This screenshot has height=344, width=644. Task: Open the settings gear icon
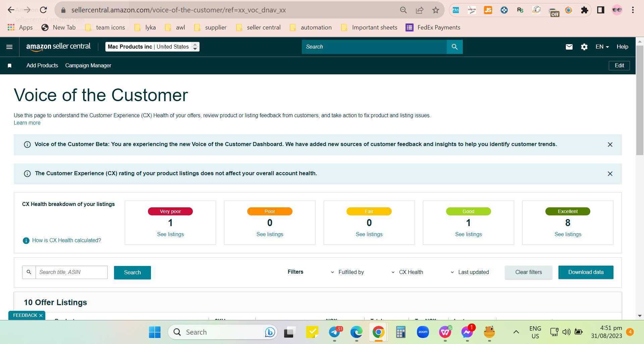pos(584,47)
